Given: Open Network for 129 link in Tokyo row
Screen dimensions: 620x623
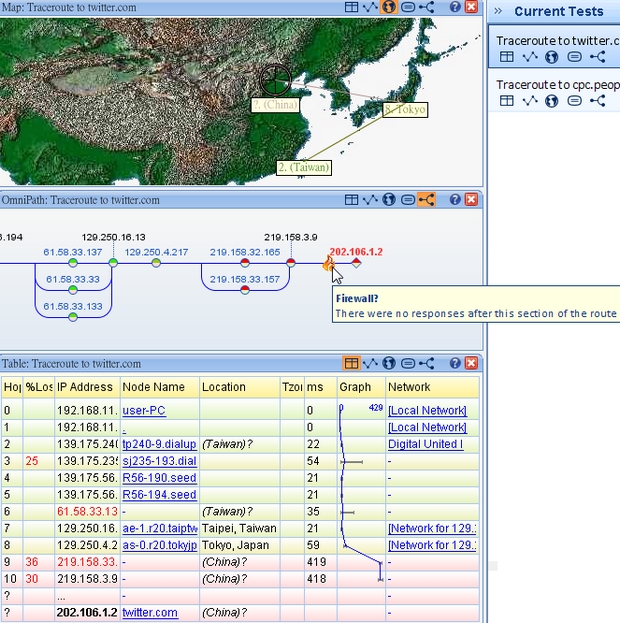Looking at the screenshot, I should pos(432,545).
